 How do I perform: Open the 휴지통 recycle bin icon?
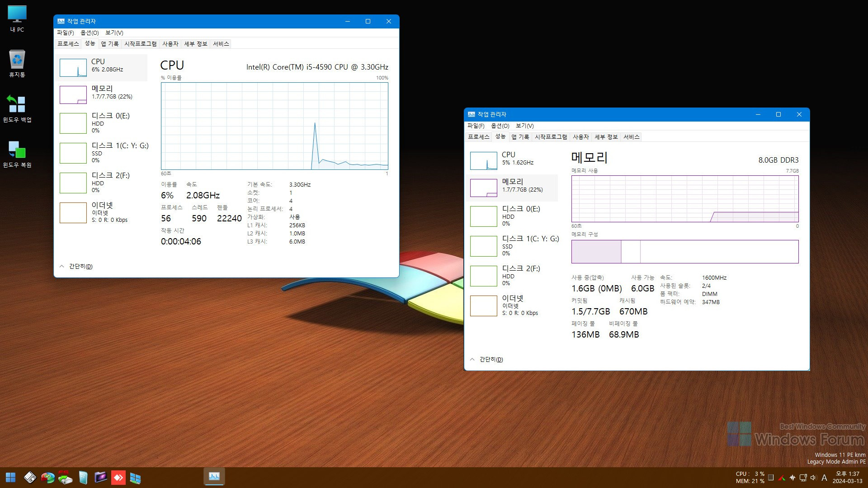click(x=17, y=64)
